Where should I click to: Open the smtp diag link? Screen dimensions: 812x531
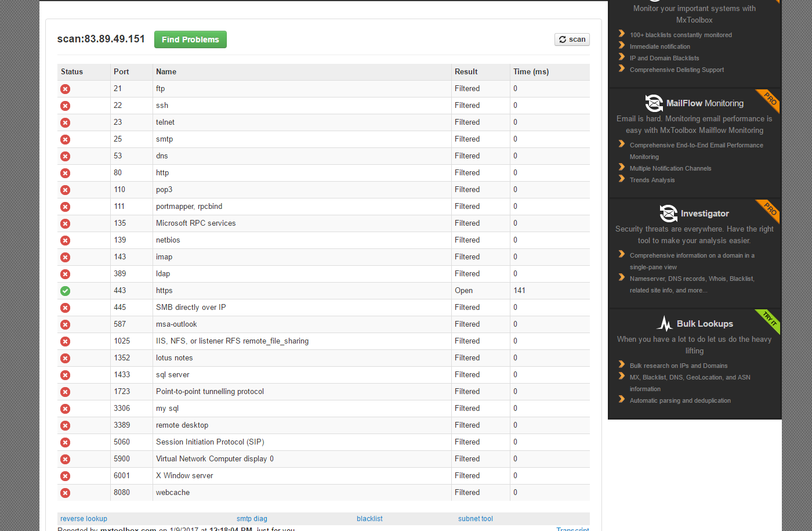[x=252, y=519]
